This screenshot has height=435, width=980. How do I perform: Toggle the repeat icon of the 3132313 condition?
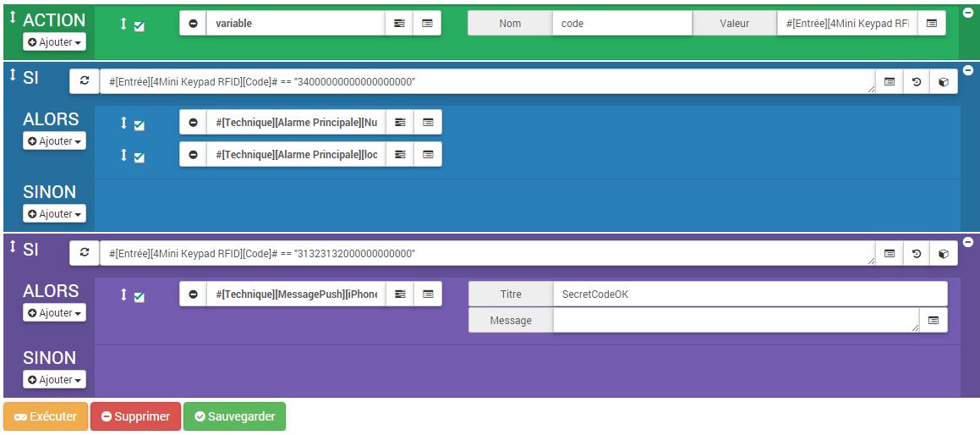pos(85,253)
